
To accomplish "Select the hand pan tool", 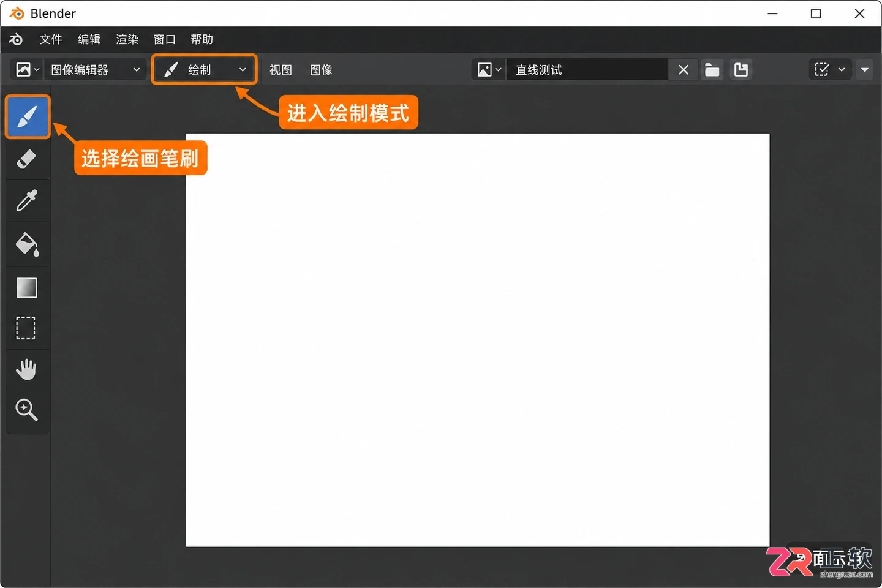I will 26,369.
